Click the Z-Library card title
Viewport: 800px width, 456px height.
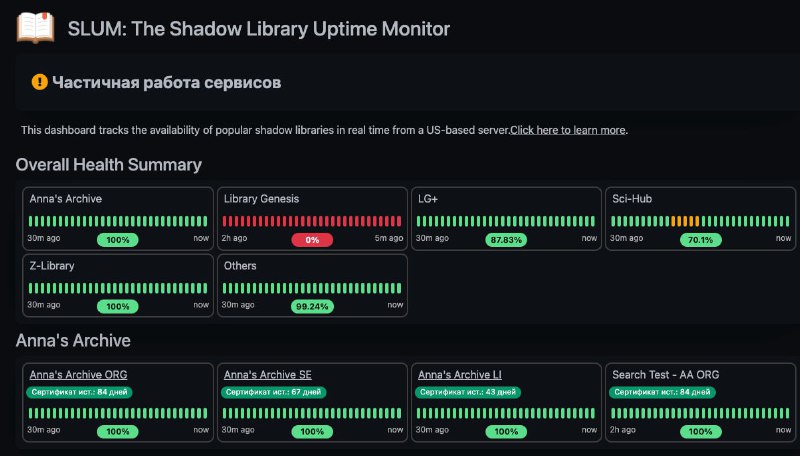tap(52, 266)
